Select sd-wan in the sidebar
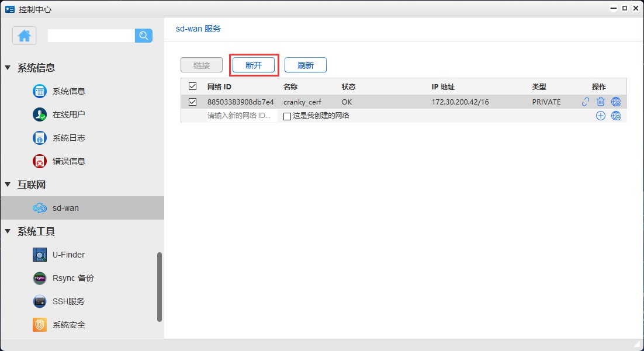644x351 pixels. pyautogui.click(x=65, y=207)
